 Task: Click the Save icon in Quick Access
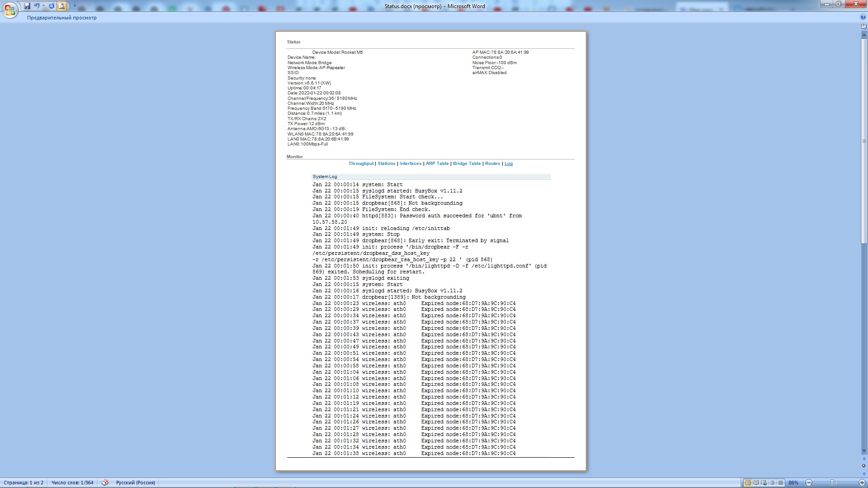(27, 6)
